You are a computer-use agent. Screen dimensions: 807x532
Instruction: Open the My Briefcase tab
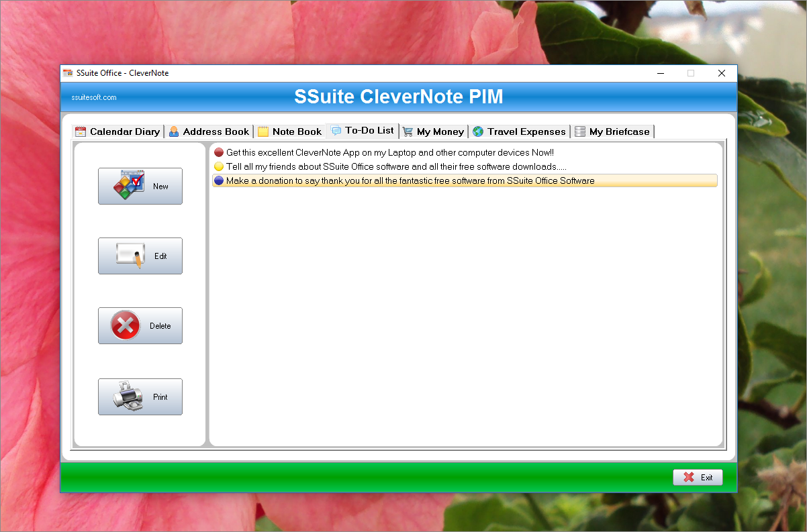(612, 131)
